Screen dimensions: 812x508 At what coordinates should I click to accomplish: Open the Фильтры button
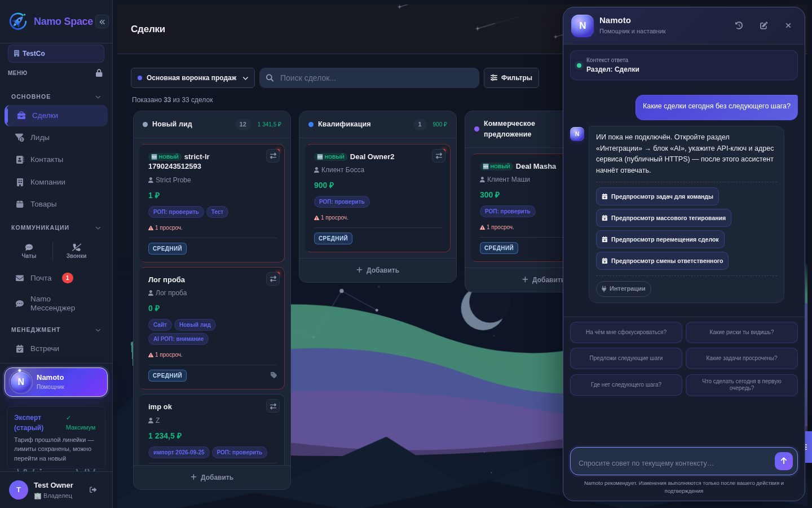pyautogui.click(x=511, y=78)
